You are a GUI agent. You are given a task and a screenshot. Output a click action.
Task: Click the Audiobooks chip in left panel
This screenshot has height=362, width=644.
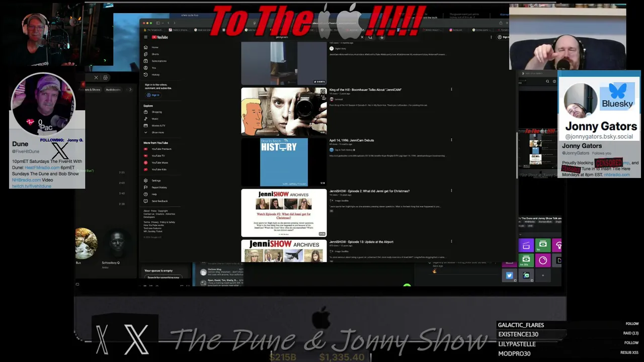[x=113, y=89]
